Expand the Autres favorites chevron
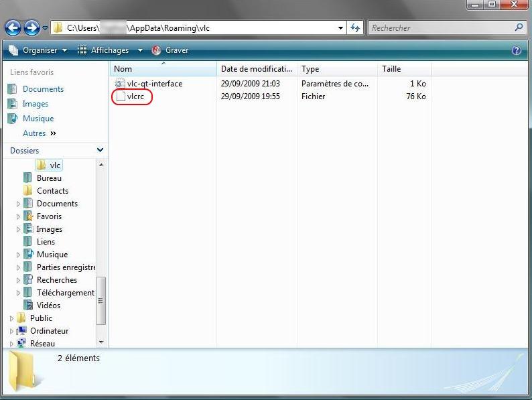This screenshot has height=400, width=532. tap(54, 133)
